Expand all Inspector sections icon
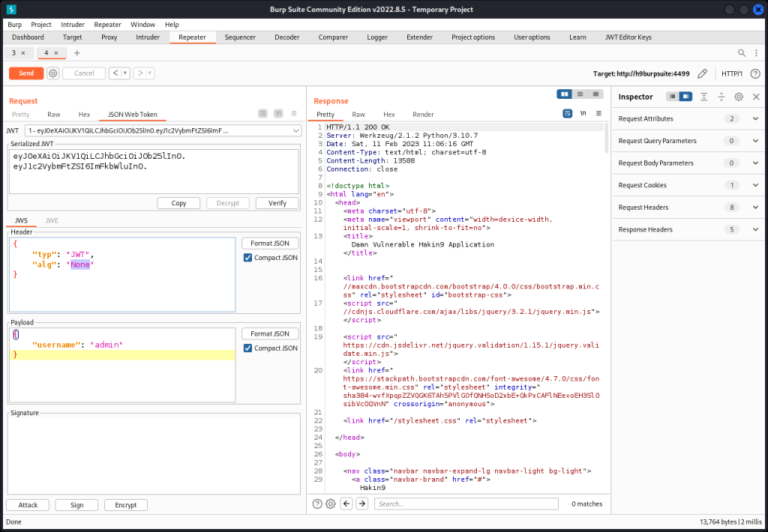This screenshot has height=532, width=768. point(703,97)
